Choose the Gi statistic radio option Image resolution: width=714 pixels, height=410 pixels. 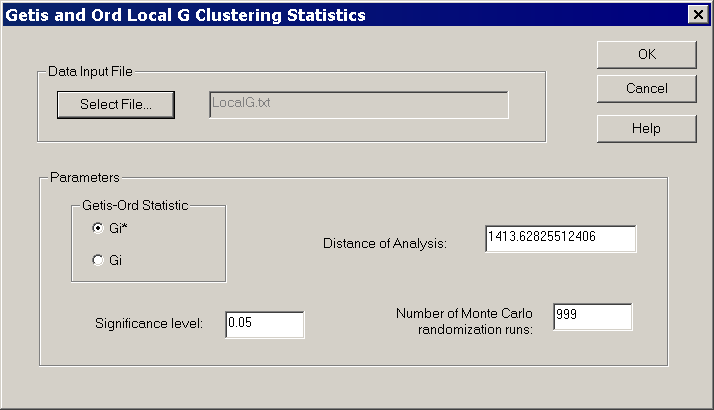tap(98, 260)
